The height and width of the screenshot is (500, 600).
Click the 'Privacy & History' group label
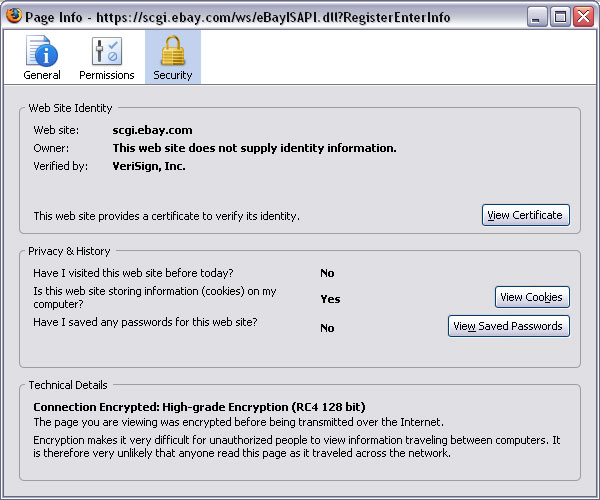pyautogui.click(x=69, y=251)
